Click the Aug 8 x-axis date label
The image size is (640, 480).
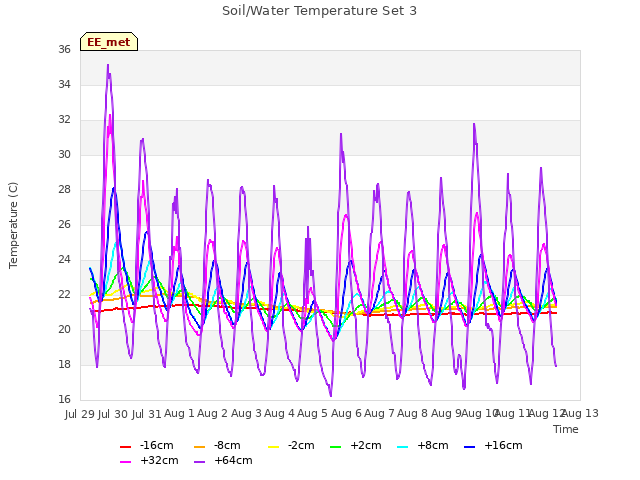click(412, 413)
